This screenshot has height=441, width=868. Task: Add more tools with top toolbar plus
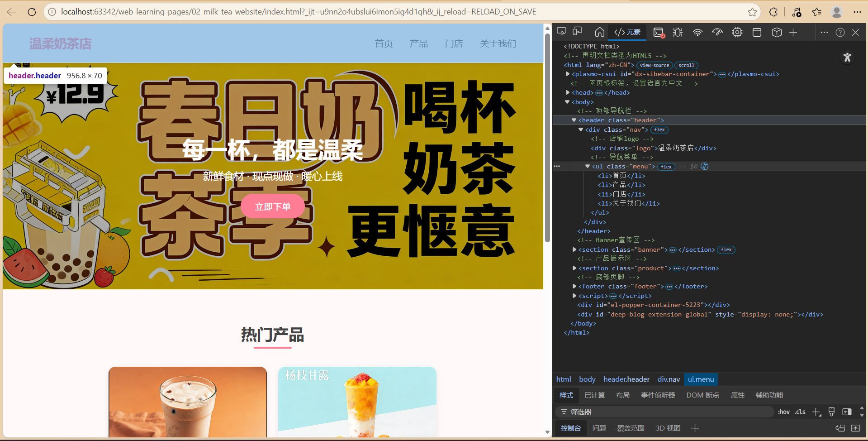coord(793,33)
